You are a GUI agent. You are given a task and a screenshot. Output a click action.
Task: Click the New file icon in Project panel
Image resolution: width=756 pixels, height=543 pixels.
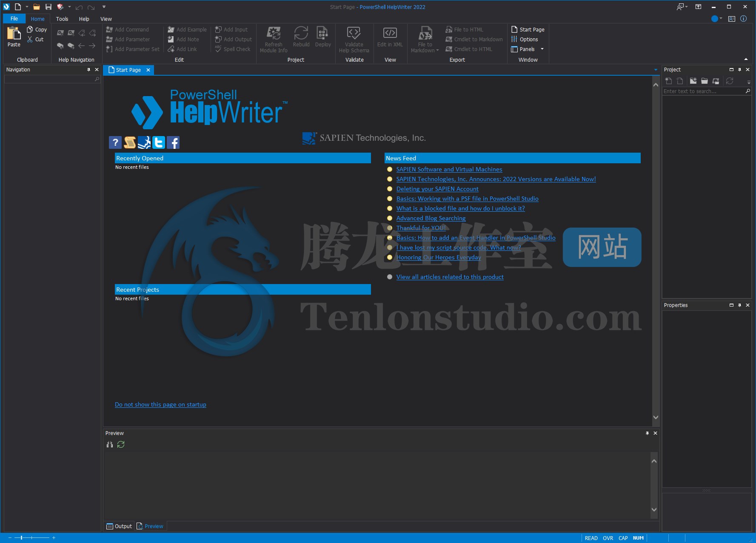click(668, 81)
